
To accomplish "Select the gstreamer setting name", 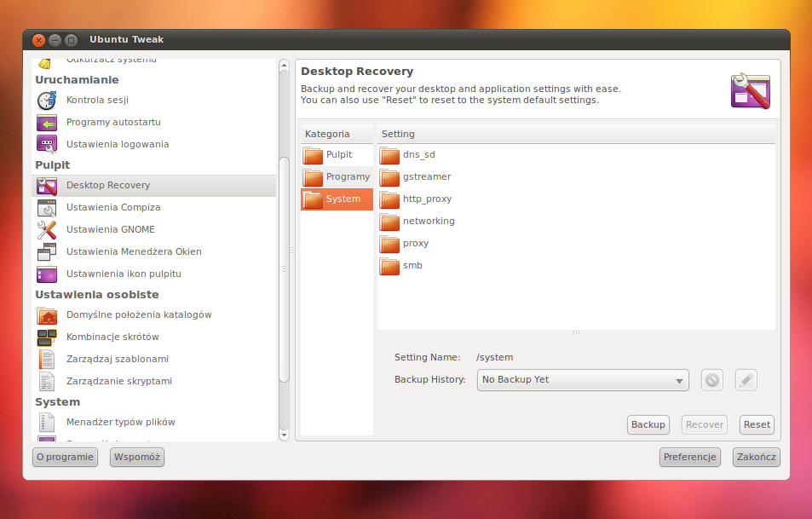I will point(427,177).
